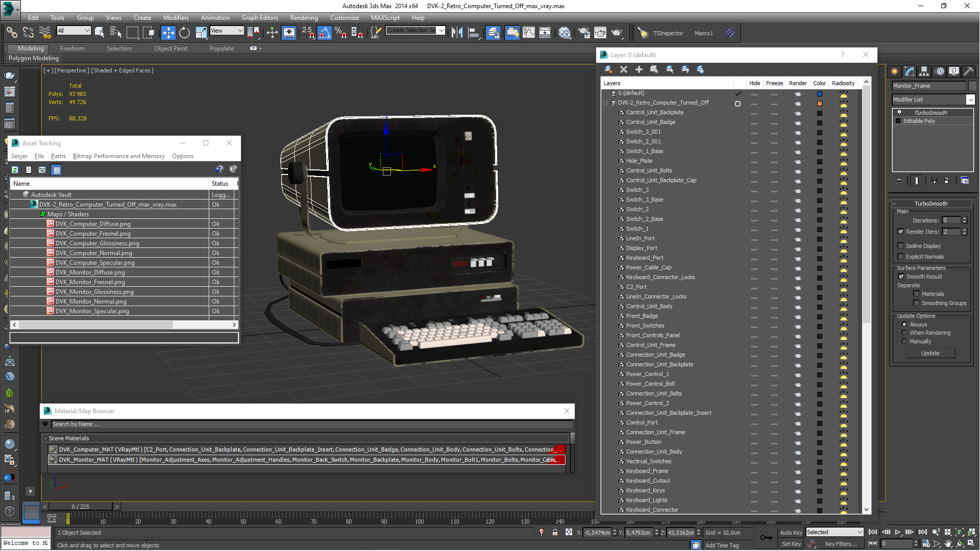Click the Percent Snap toggle icon

coord(340,33)
